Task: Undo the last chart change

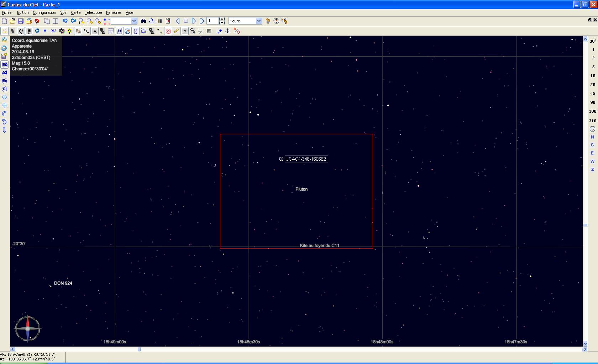Action: 65,21
